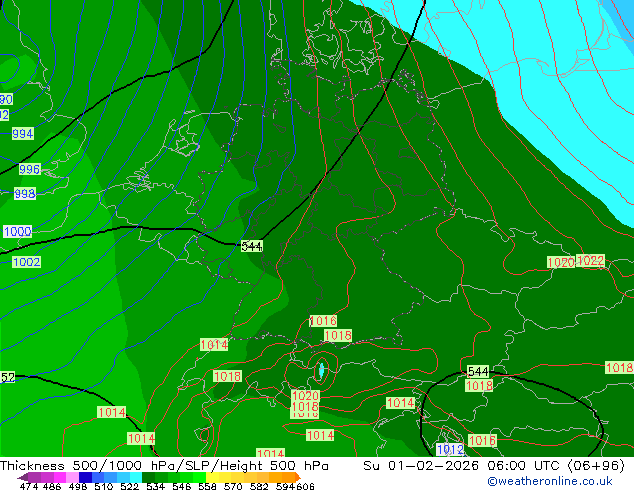
Task: Click the magenta legend swatch above 486
Action: coord(60,477)
